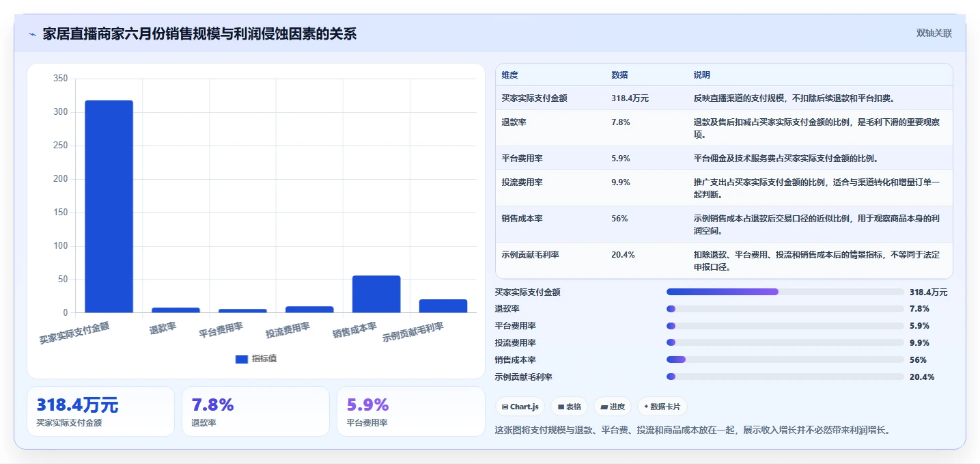Click the 平台费用率 cell in the table
The height and width of the screenshot is (464, 980).
click(522, 159)
